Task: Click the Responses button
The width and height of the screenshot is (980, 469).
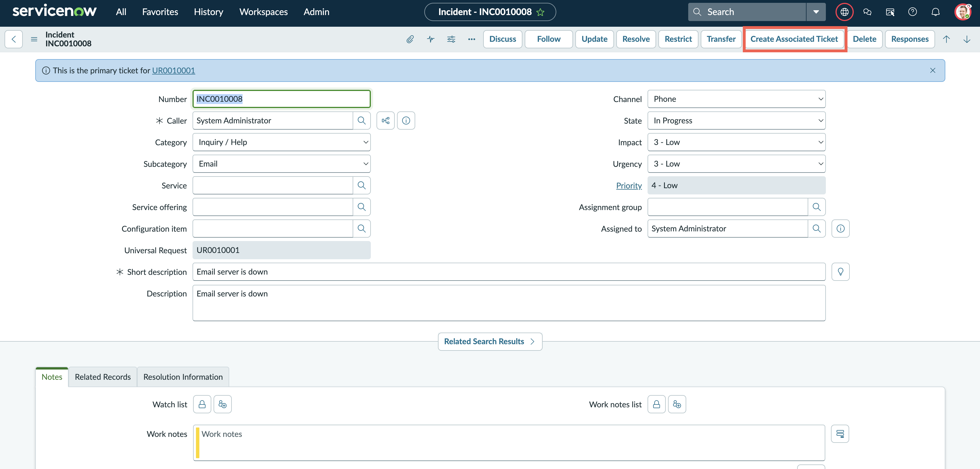Action: tap(910, 39)
